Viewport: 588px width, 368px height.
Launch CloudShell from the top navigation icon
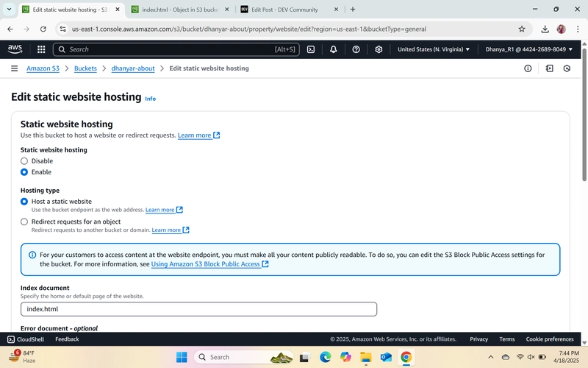[311, 49]
